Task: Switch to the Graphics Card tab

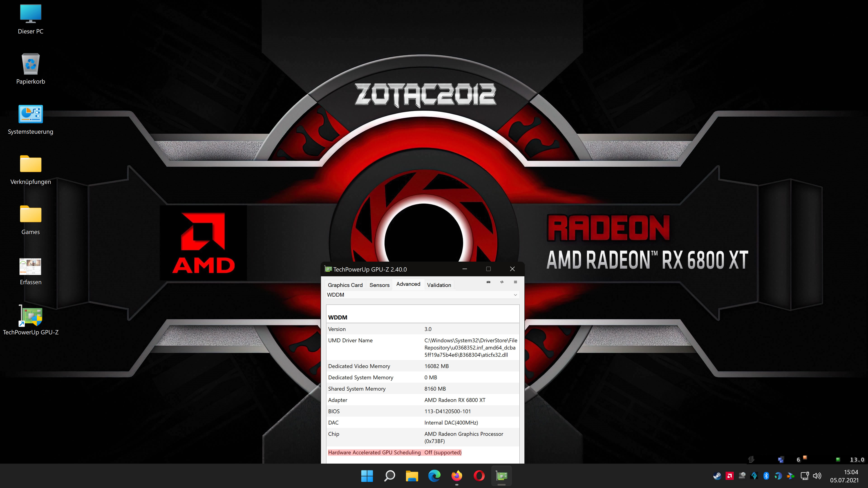Action: click(x=345, y=285)
